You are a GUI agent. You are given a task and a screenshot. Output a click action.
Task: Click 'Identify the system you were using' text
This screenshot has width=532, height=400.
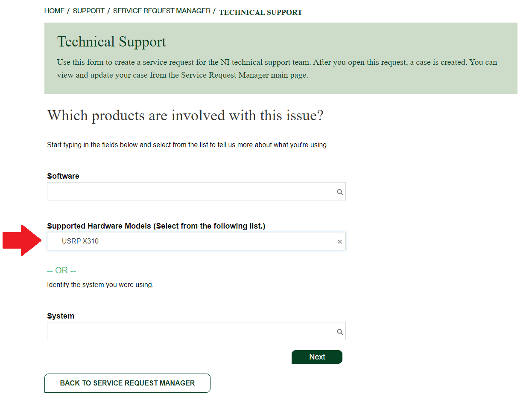pyautogui.click(x=100, y=284)
